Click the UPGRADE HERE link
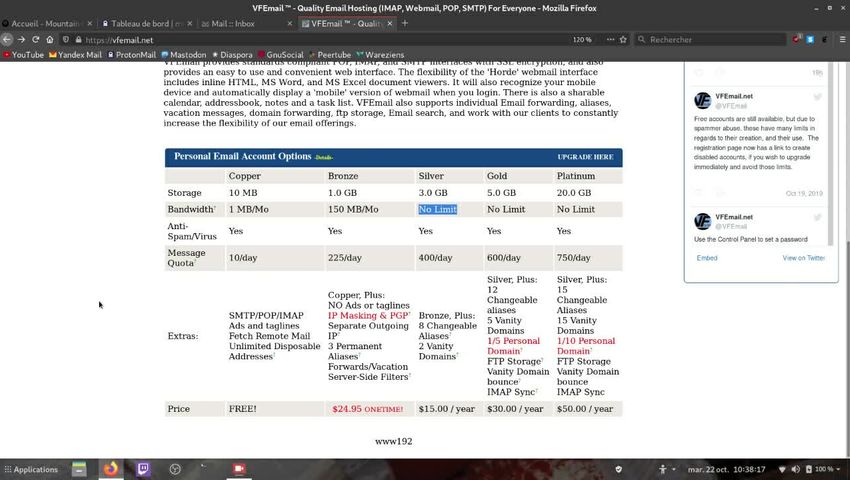 click(585, 157)
